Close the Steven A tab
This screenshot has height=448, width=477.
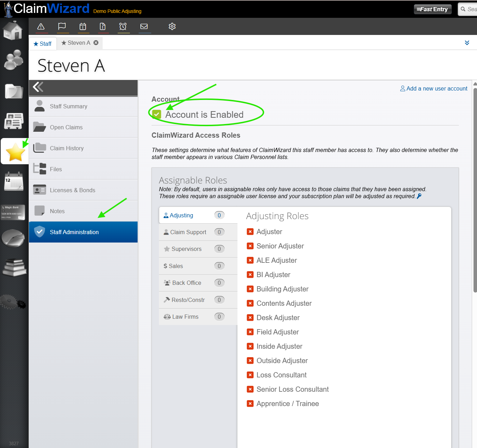point(96,43)
